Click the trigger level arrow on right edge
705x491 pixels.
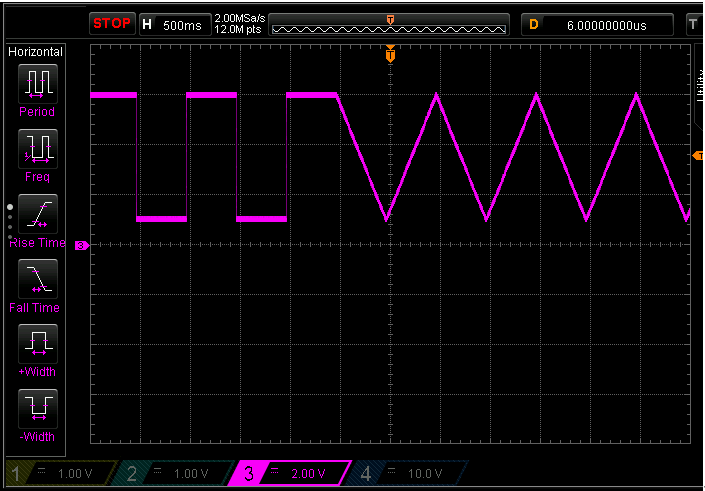(697, 156)
